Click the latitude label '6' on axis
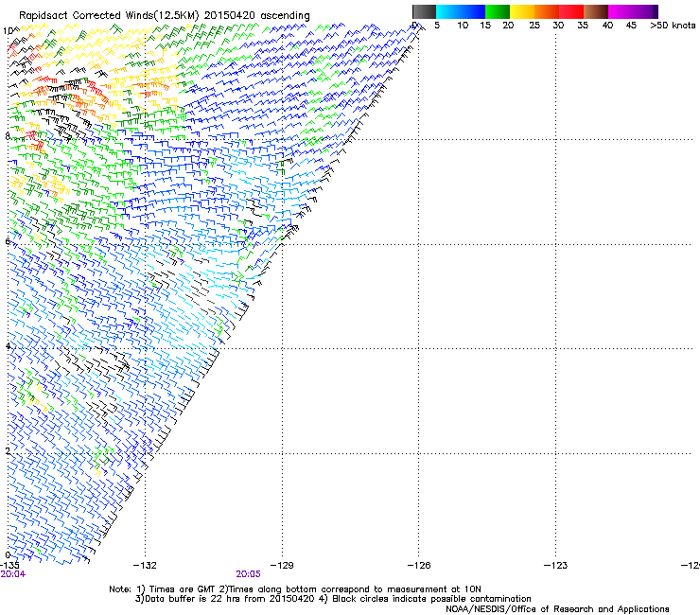The image size is (700, 615). click(x=8, y=241)
